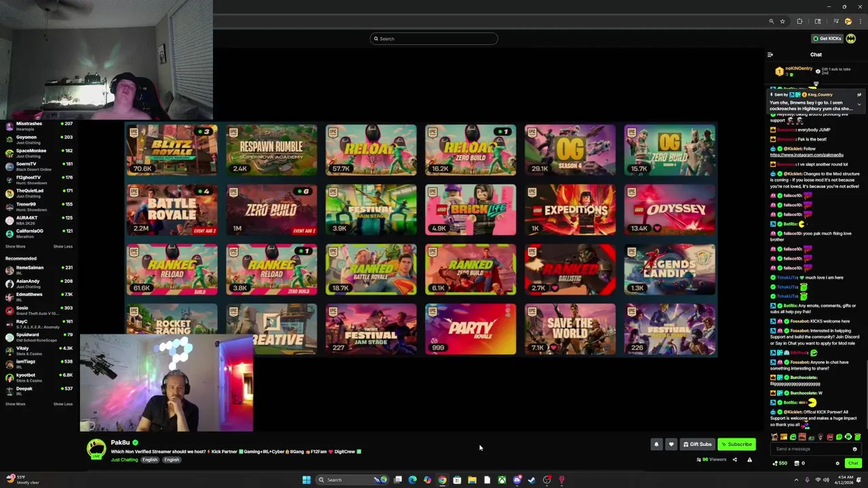Screen dimensions: 868x488
Task: Open ItsmeSaiman recommended channel
Action: (x=39, y=270)
